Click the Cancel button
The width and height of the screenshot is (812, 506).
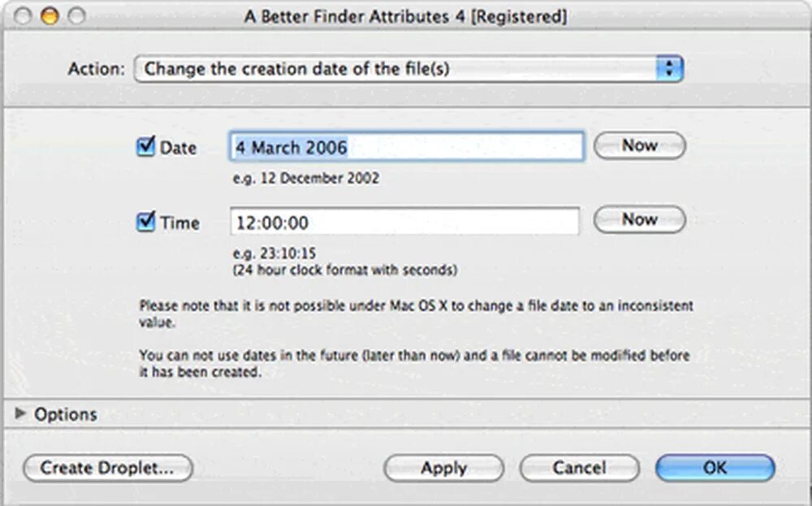pos(580,468)
